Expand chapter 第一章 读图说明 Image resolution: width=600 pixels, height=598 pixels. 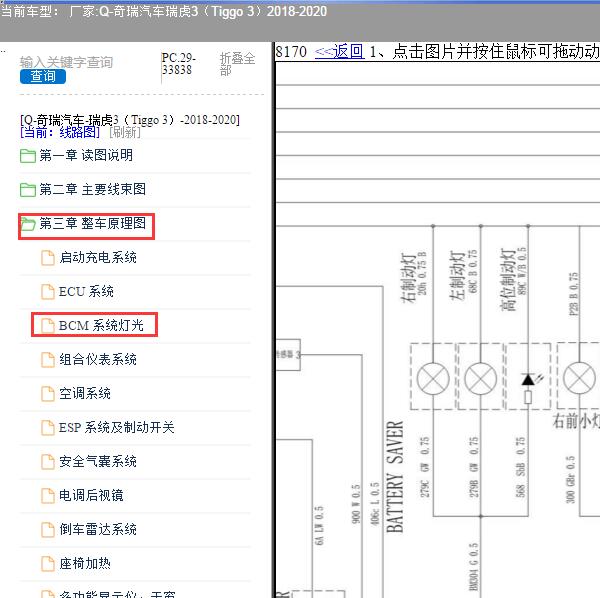tap(86, 155)
